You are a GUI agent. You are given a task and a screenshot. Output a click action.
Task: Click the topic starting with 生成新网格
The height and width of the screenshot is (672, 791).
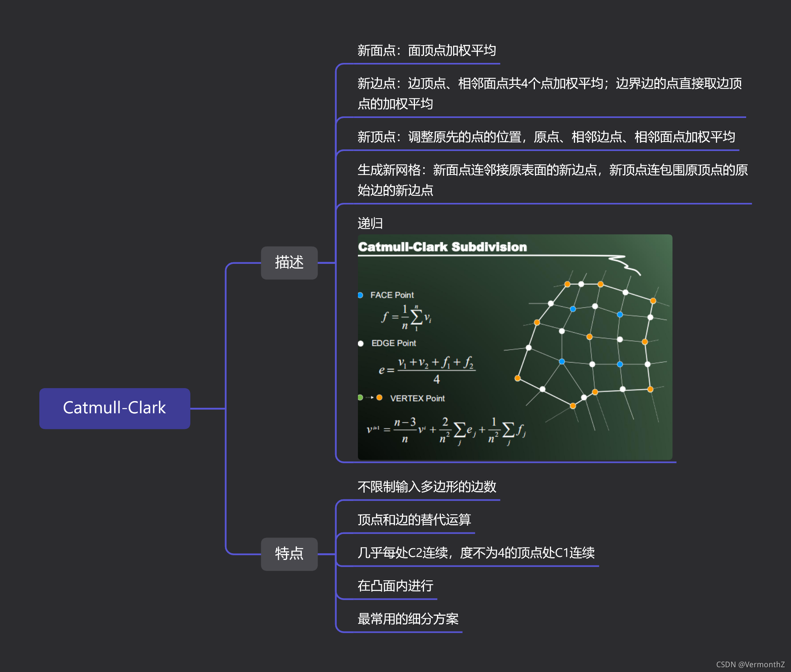click(x=552, y=180)
